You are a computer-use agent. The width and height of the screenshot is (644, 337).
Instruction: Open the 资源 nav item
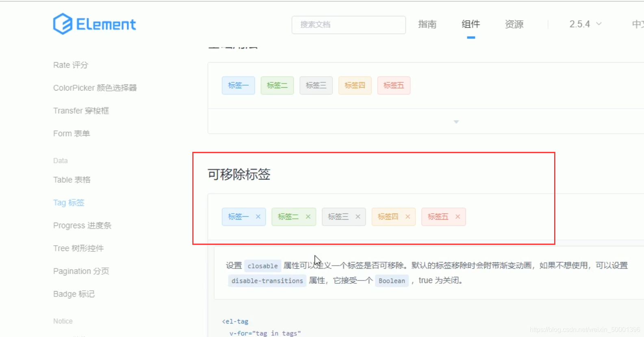pos(514,24)
